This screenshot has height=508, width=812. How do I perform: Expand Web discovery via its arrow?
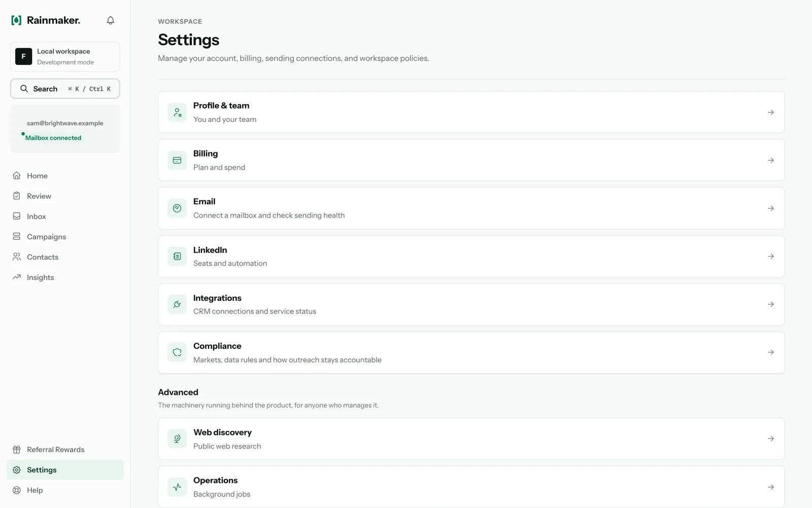pyautogui.click(x=770, y=439)
